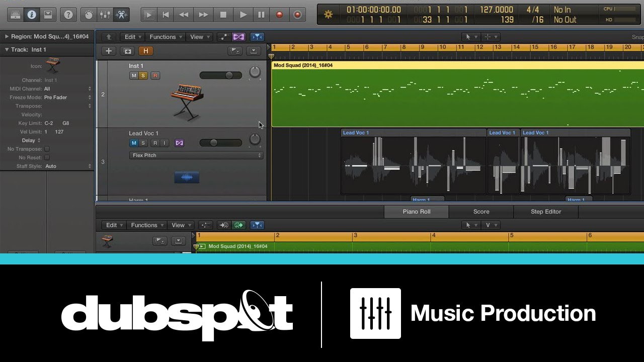Screen dimensions: 644x362
Task: Toggle Solo on Inst 1 track
Action: tap(143, 75)
